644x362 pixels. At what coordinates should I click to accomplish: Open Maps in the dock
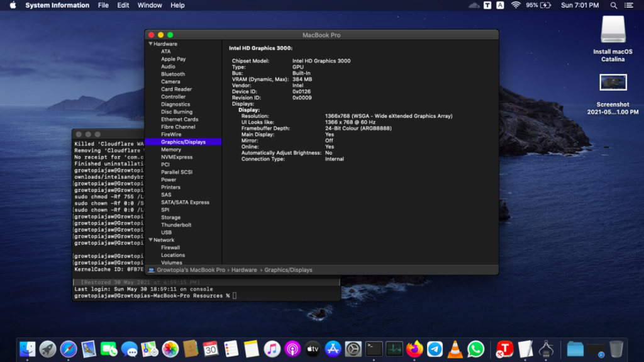150,349
